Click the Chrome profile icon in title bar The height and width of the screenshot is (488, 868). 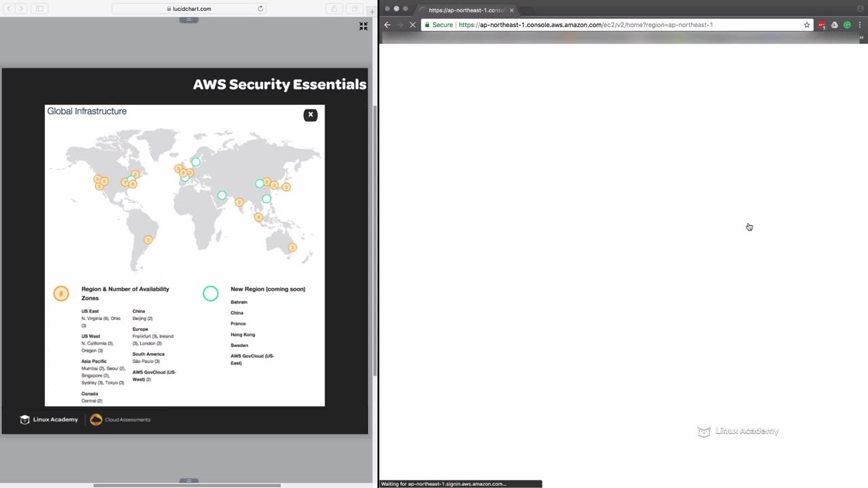coord(861,8)
